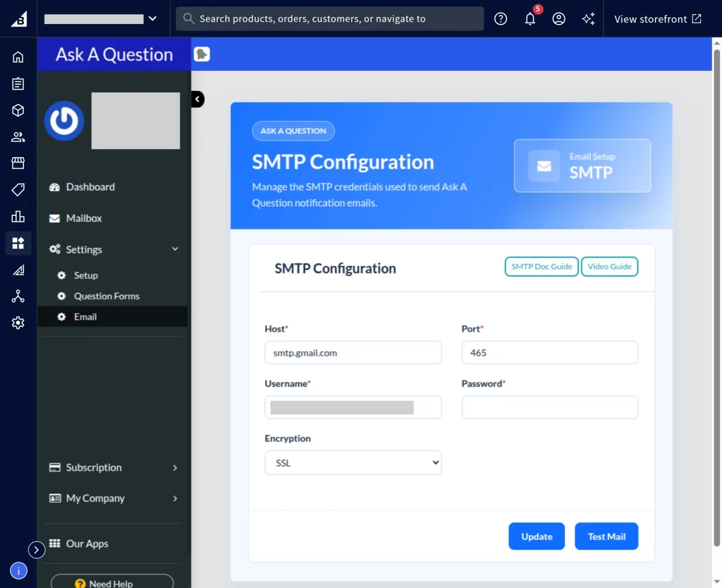Image resolution: width=722 pixels, height=588 pixels.
Task: Select the Email settings item
Action: [113, 317]
